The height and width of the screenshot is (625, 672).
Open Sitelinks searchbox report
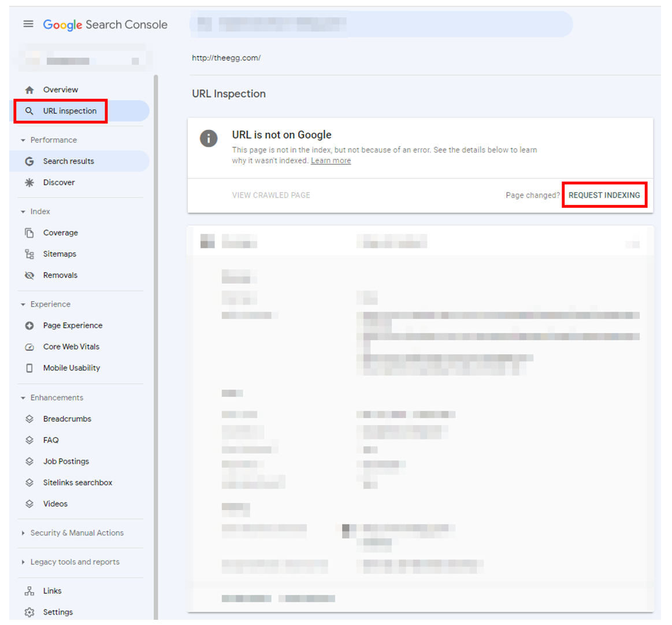[79, 483]
